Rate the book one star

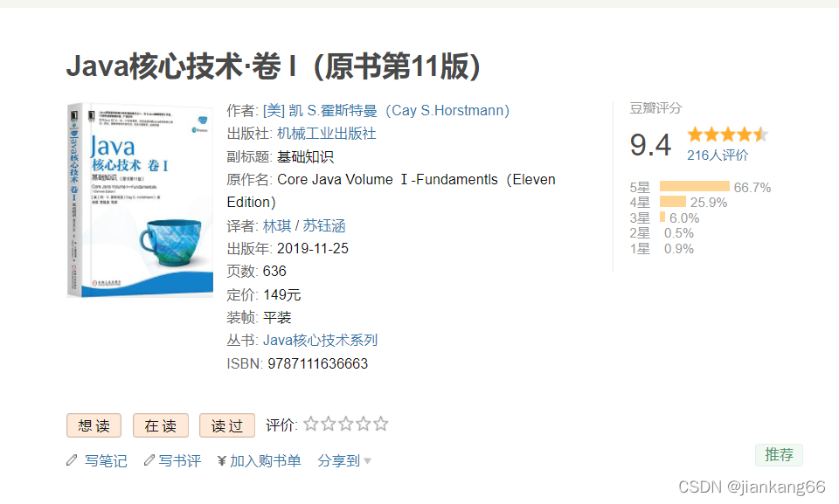[x=311, y=425]
